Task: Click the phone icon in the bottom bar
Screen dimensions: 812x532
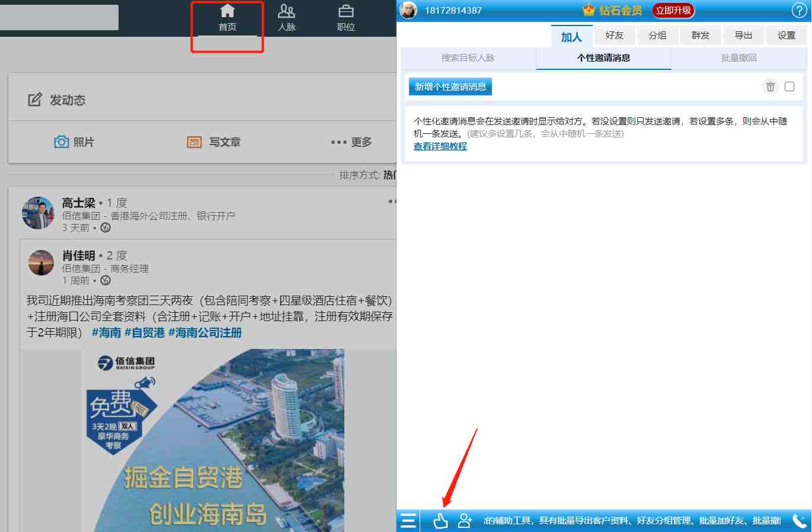Action: pos(800,521)
